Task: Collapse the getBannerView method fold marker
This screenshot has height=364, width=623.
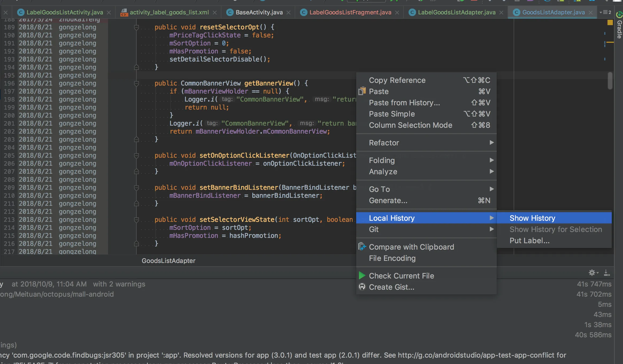Action: click(136, 83)
